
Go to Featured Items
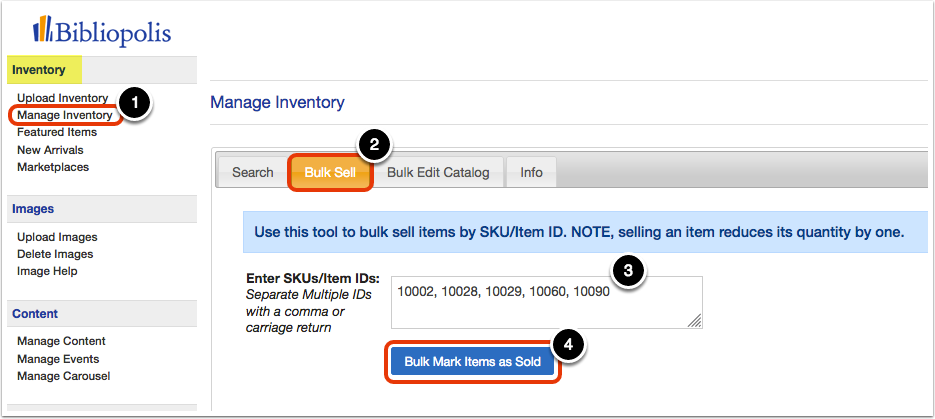57,132
